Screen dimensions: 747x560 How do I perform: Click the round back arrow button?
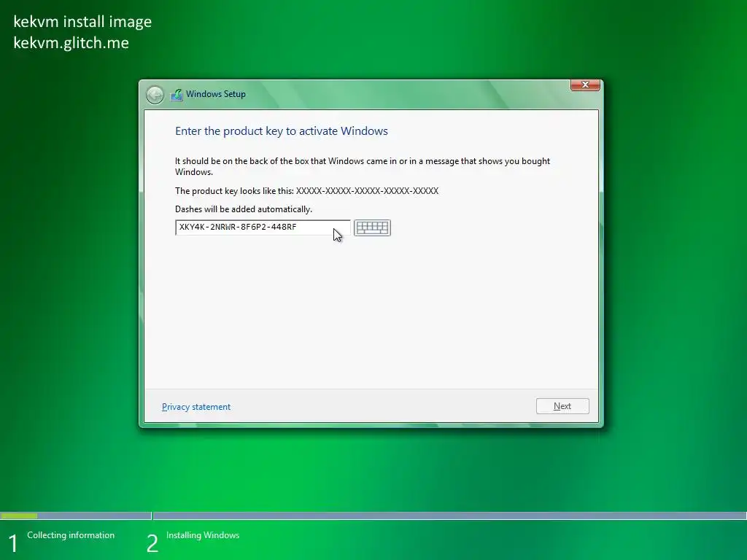(x=155, y=95)
